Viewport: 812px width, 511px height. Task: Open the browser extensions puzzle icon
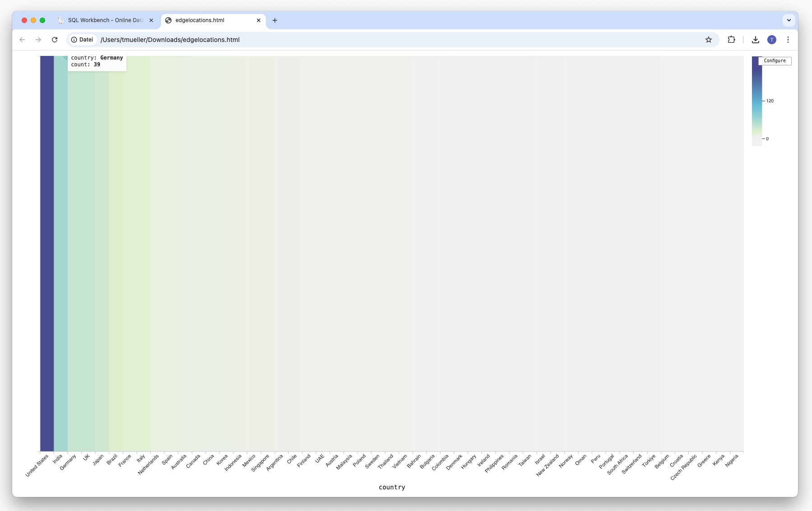(731, 40)
